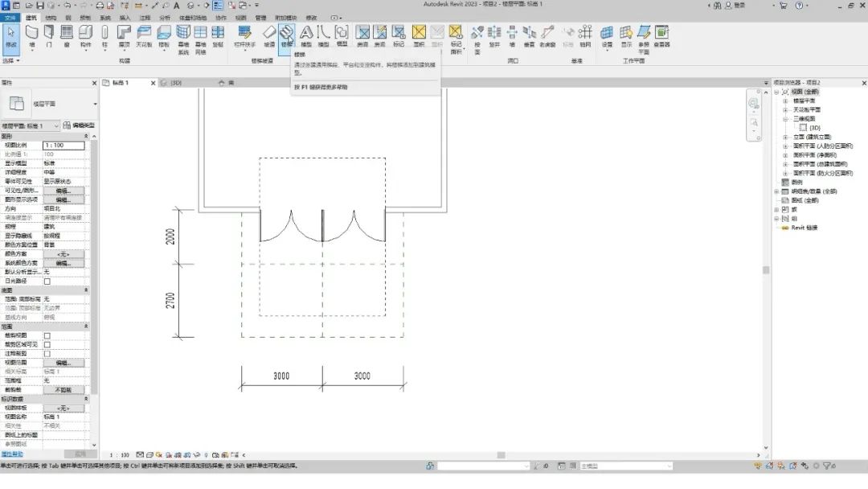Click Edit button for Visibility/Graphics overrides

63,191
